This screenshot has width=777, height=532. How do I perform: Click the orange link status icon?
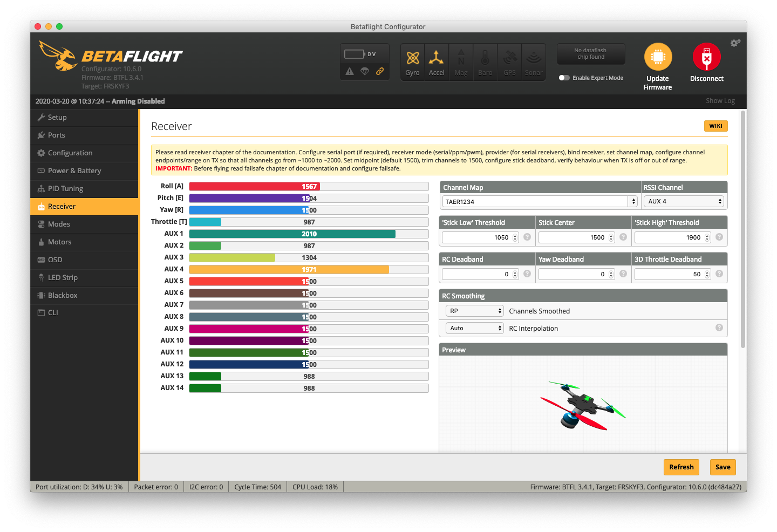(x=380, y=71)
